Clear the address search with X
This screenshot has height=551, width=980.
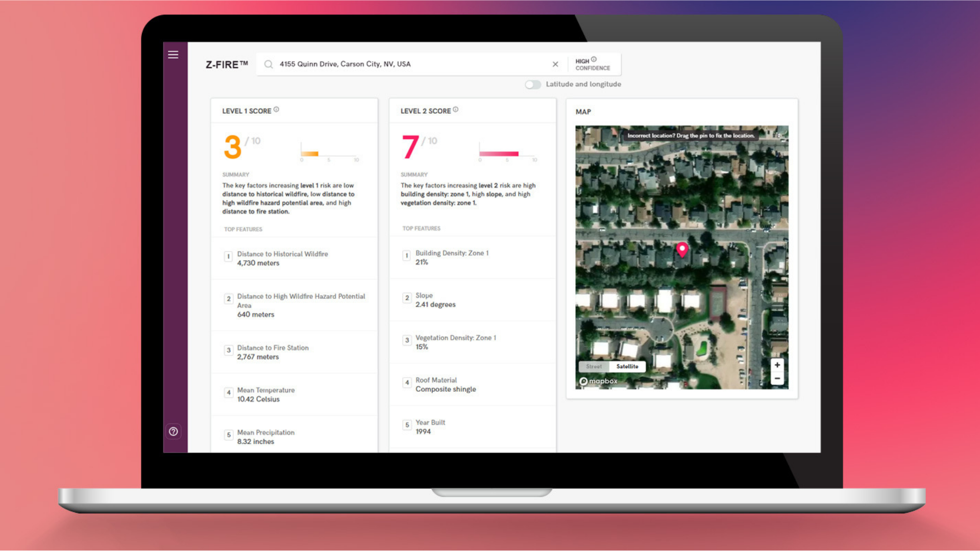[555, 64]
